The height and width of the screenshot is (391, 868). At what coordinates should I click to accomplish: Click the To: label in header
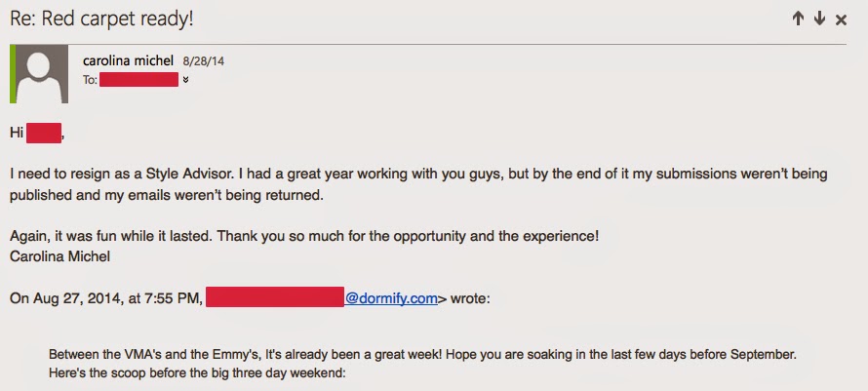click(x=91, y=80)
